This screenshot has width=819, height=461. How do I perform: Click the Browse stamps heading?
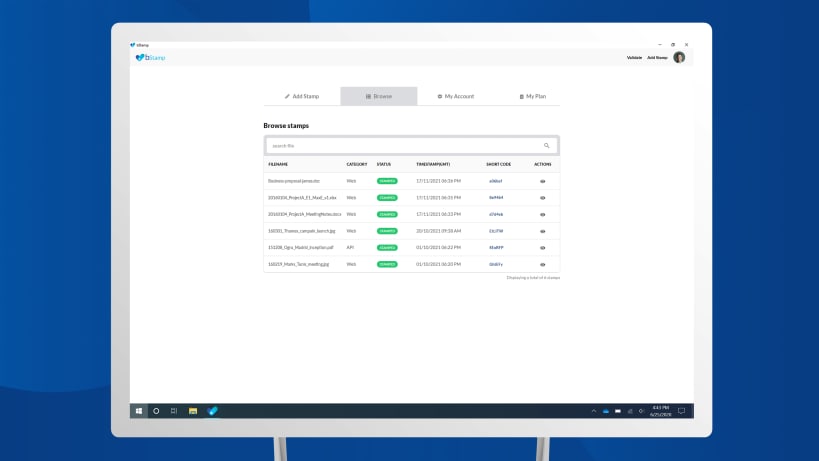(286, 126)
